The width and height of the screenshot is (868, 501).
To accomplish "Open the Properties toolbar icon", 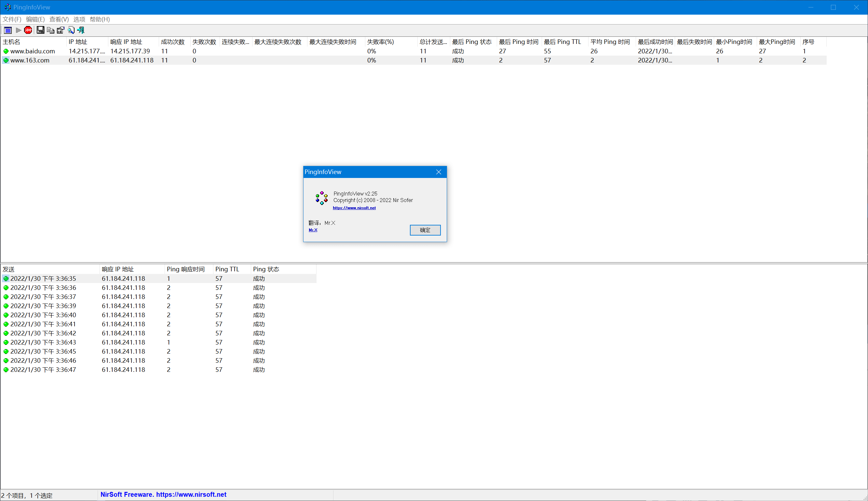I will 61,30.
